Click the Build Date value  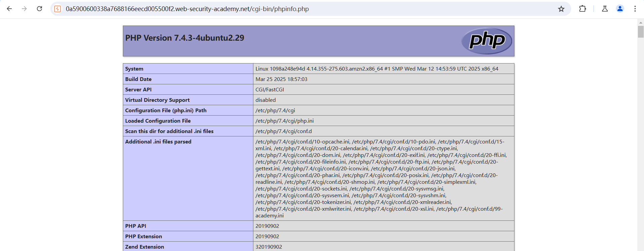point(281,79)
